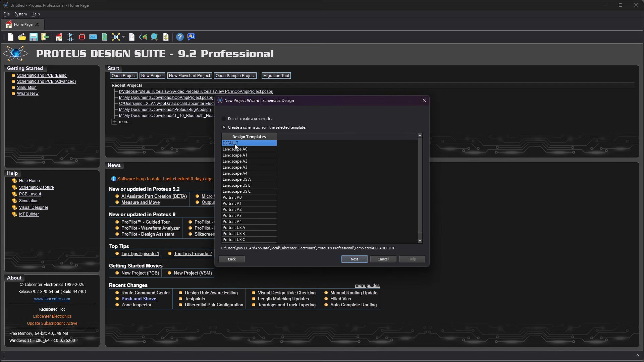Click the template list vertical scrollbar track
The image size is (644, 362).
click(420, 188)
